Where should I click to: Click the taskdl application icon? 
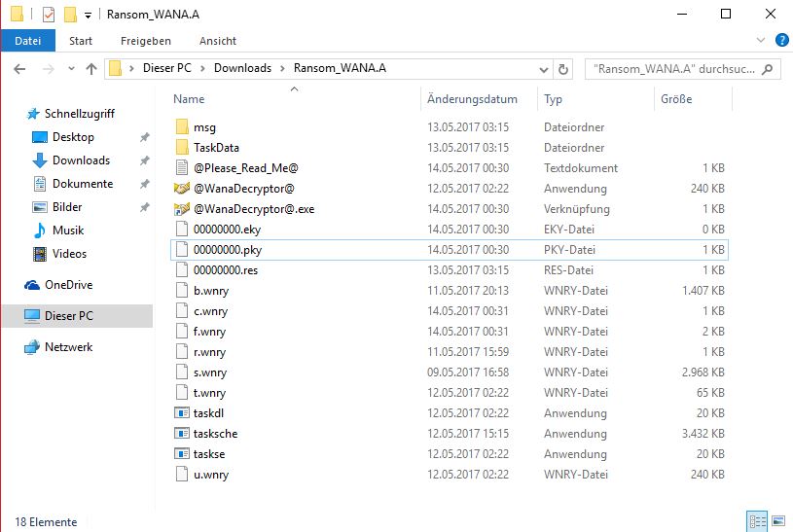(181, 413)
